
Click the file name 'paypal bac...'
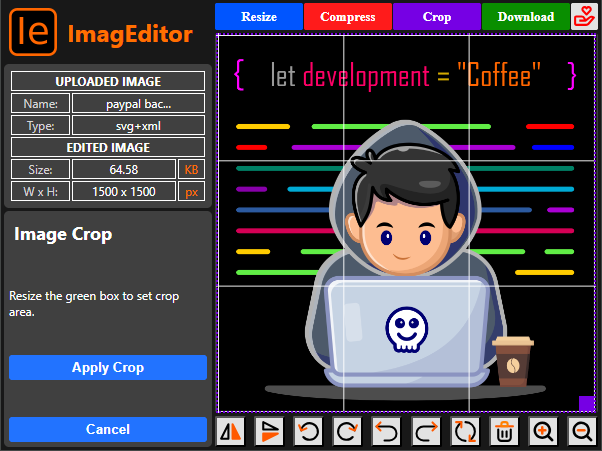click(x=139, y=104)
